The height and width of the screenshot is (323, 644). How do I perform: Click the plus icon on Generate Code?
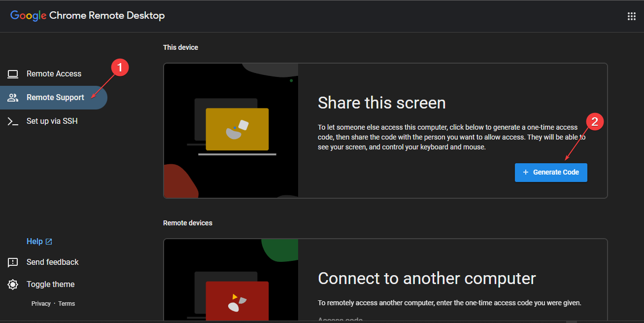point(525,172)
